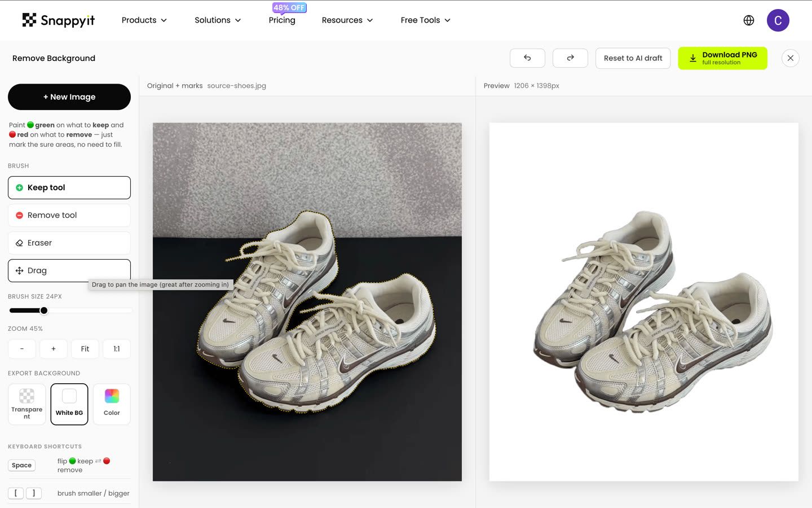Select the Remove tool
Viewport: 812px width, 508px height.
[69, 215]
